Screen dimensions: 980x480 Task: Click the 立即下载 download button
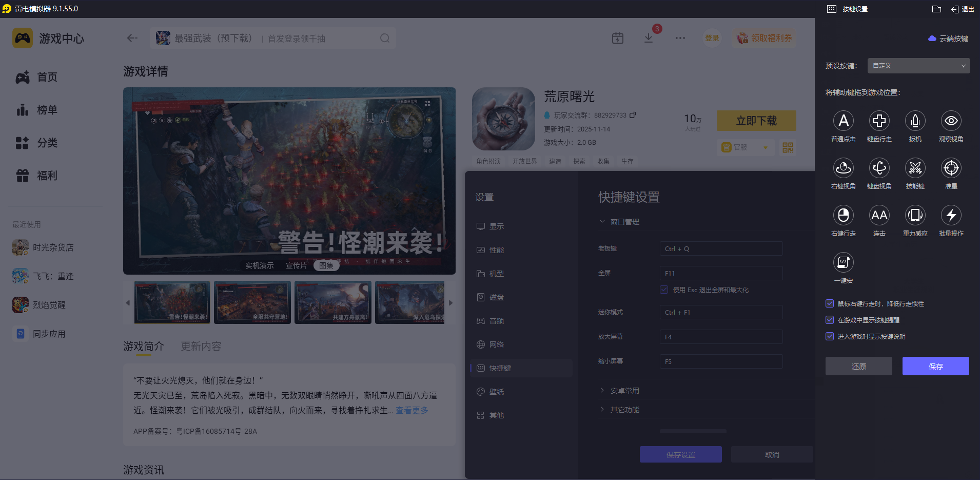pos(756,120)
